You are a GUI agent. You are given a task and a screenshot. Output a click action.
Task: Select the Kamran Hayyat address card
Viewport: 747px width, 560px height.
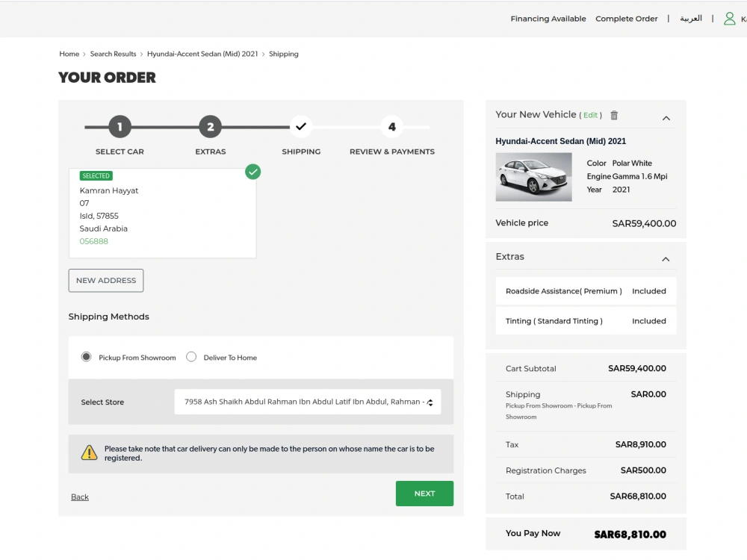coord(163,213)
